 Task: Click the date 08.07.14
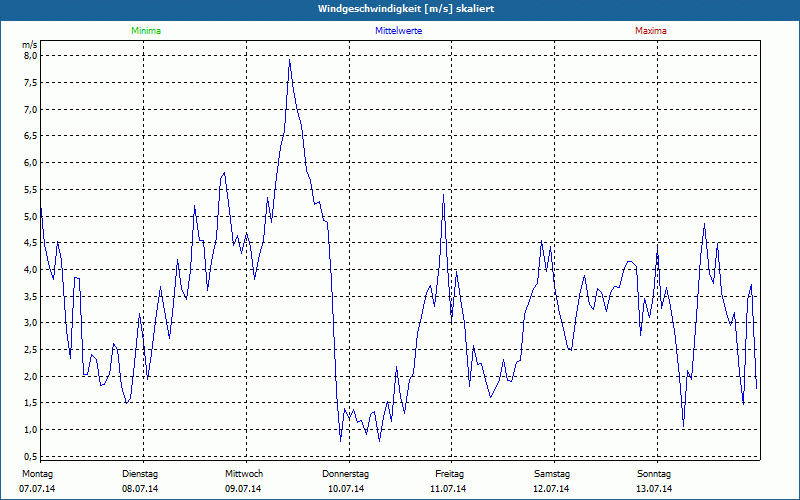pos(140,489)
